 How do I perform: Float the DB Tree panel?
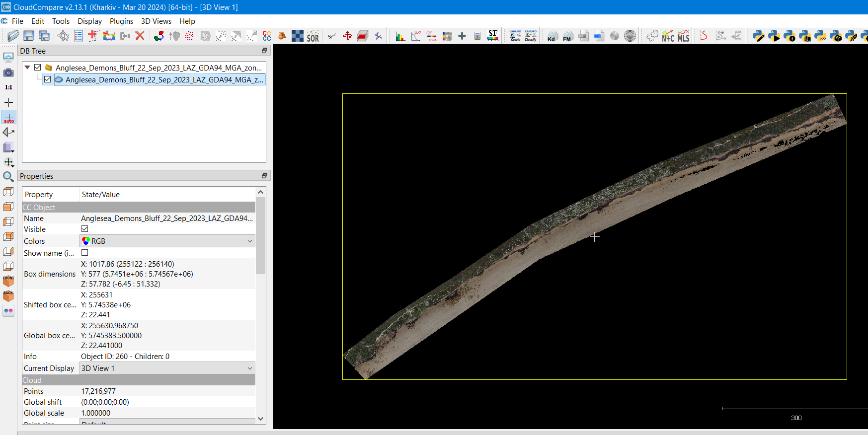click(264, 51)
